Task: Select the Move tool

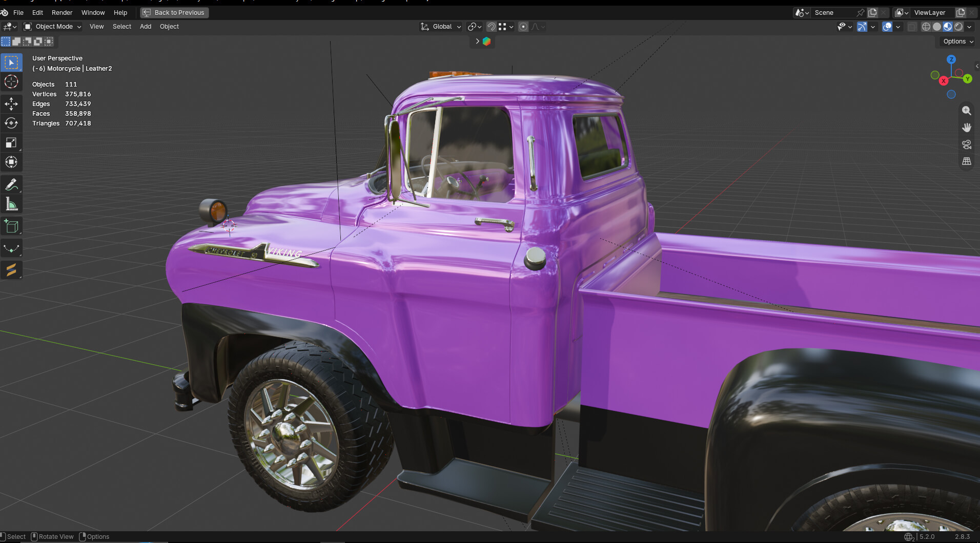Action: point(11,104)
